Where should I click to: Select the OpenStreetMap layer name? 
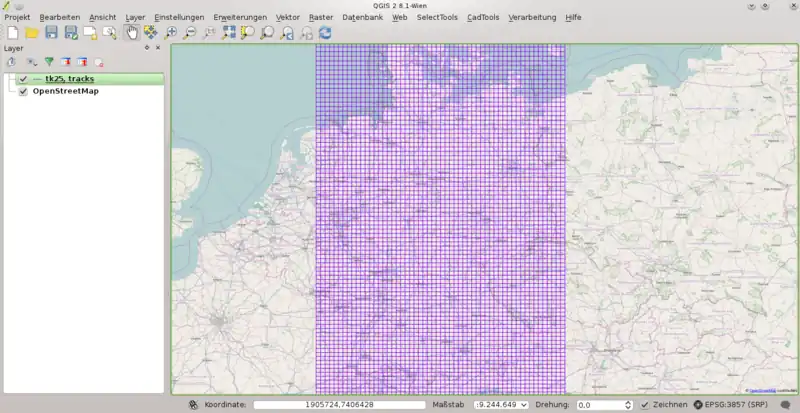point(66,91)
